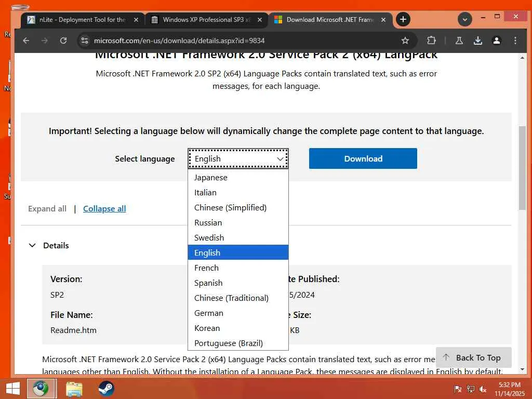
Task: Click the page vertical scrollbar thumb
Action: click(x=522, y=168)
